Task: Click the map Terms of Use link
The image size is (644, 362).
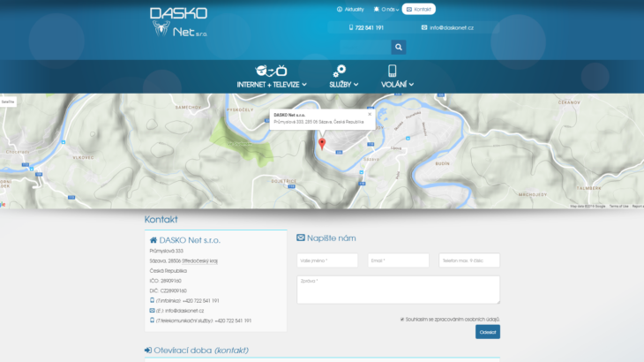Action: [x=618, y=207]
